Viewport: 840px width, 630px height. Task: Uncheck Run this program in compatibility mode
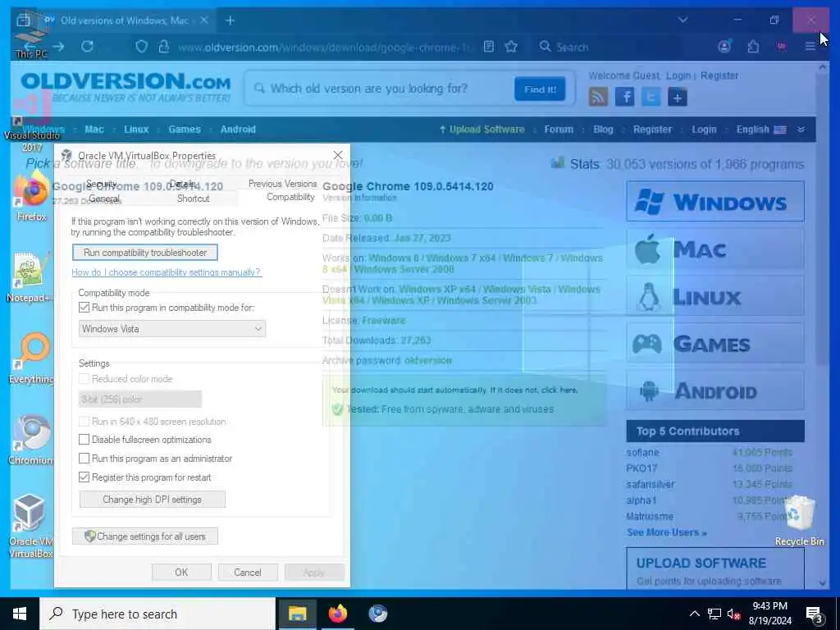[x=84, y=308]
